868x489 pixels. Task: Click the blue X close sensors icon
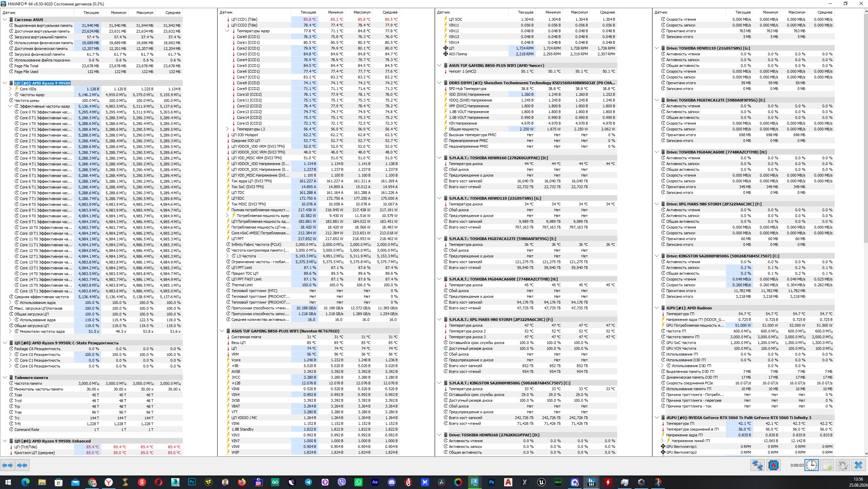858,465
